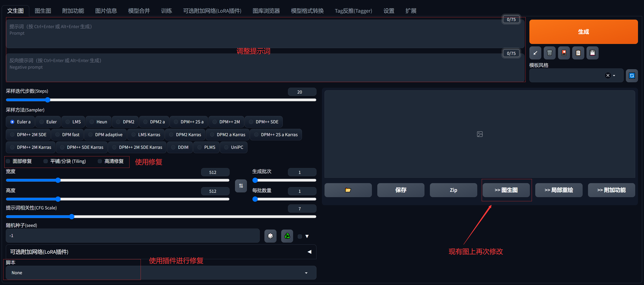Click the image placeholder icon in preview area

479,134
